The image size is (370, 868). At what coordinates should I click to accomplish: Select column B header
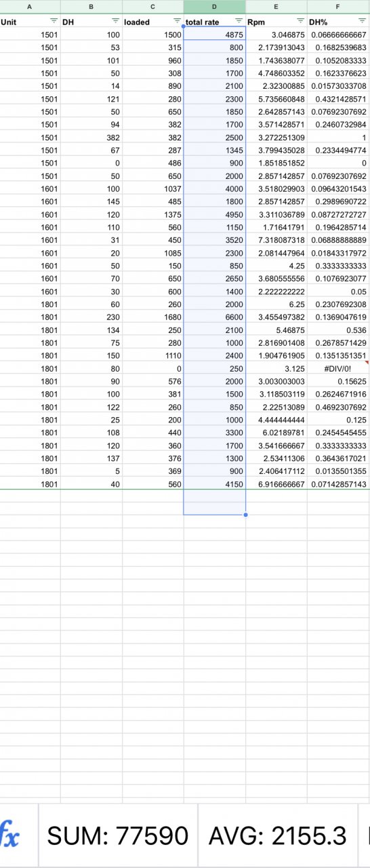pos(91,7)
